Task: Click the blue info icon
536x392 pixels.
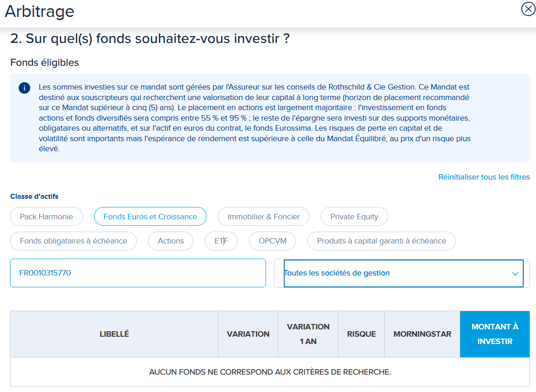Action: 24,88
